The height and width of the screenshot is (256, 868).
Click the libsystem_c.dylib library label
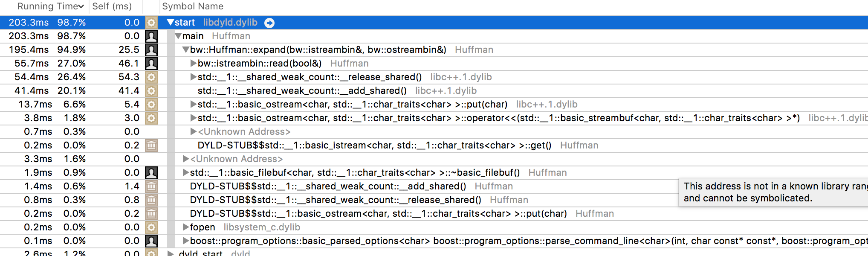click(262, 227)
